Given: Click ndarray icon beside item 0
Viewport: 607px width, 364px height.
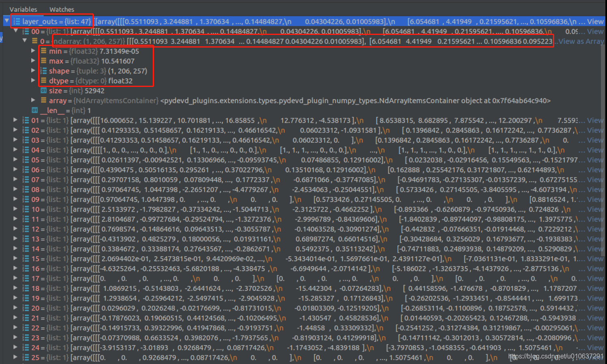Looking at the screenshot, I should 35,41.
